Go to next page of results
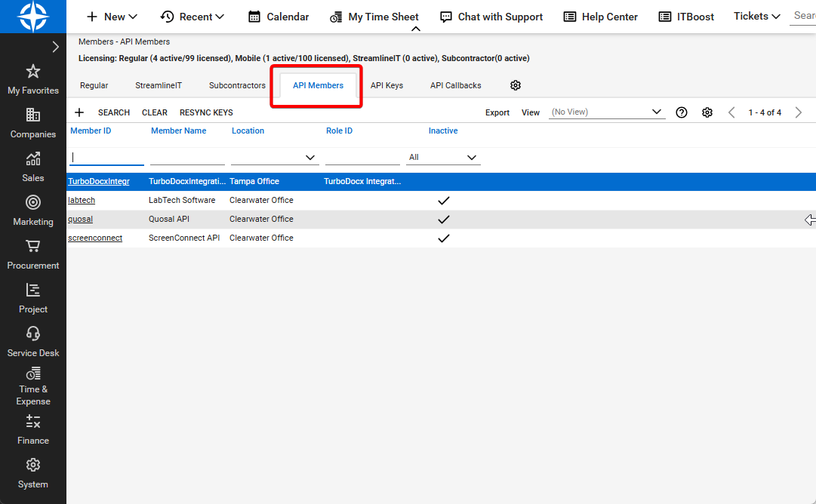The height and width of the screenshot is (504, 816). (x=799, y=112)
